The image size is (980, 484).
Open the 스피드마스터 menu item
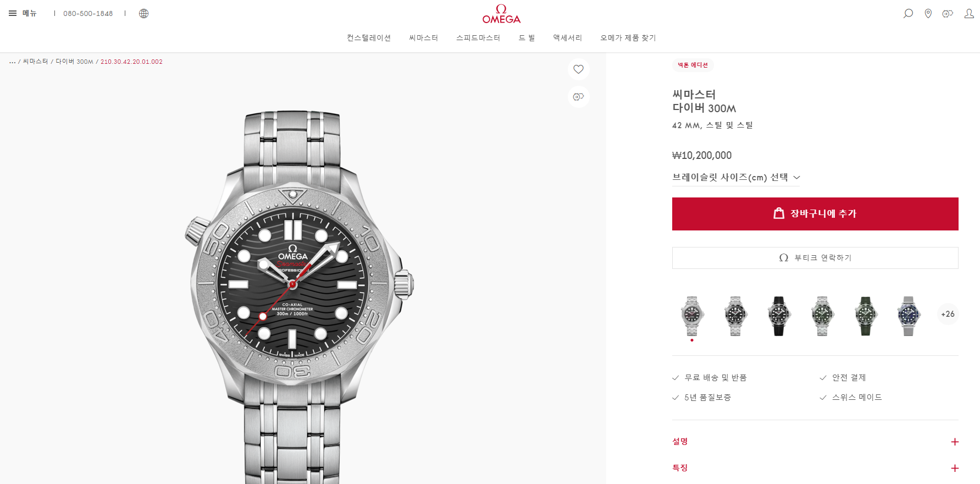point(478,37)
